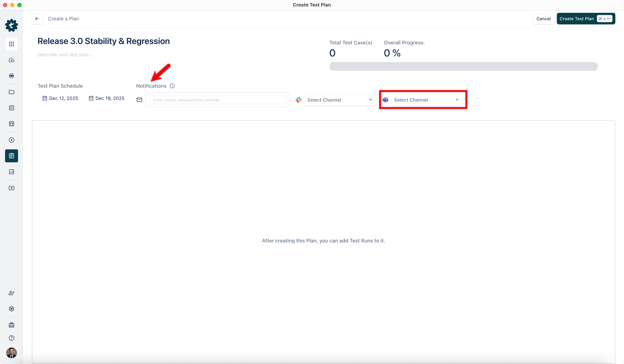Open the Test Cases list icon

click(x=11, y=108)
